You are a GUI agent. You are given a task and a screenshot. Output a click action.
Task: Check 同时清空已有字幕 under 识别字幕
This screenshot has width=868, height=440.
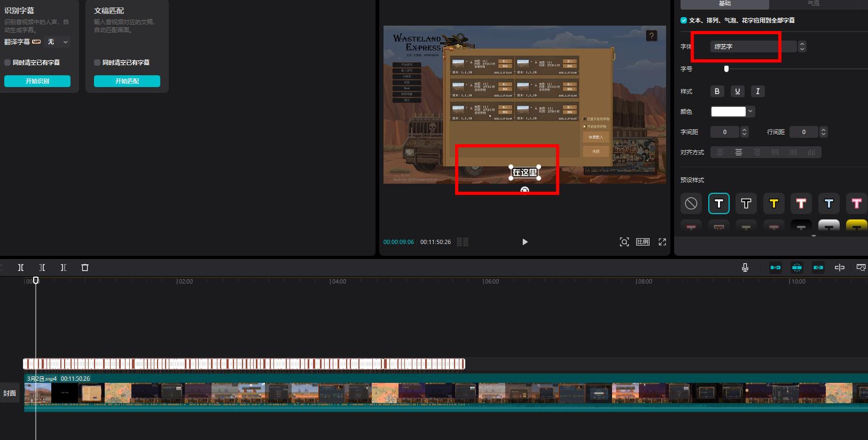click(8, 62)
